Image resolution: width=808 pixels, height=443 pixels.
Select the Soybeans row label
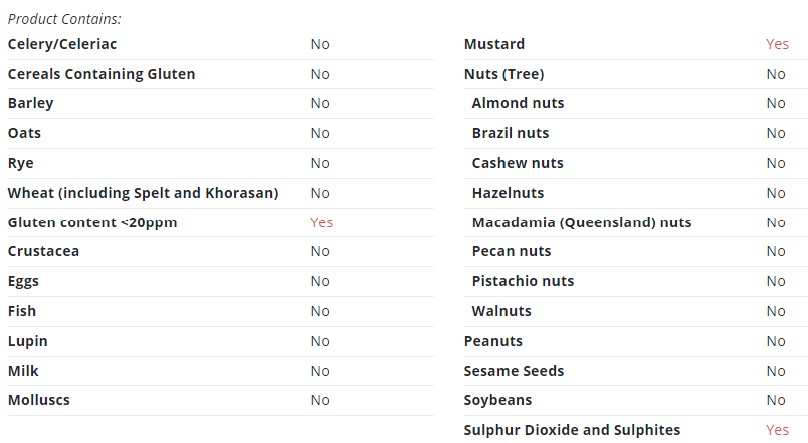pos(498,400)
